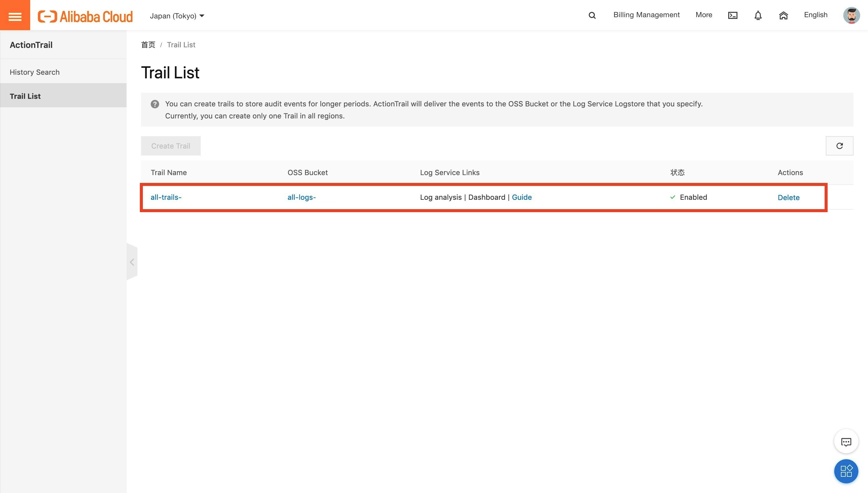Delete the all-trails- trail
Viewport: 868px width, 493px height.
coord(788,197)
